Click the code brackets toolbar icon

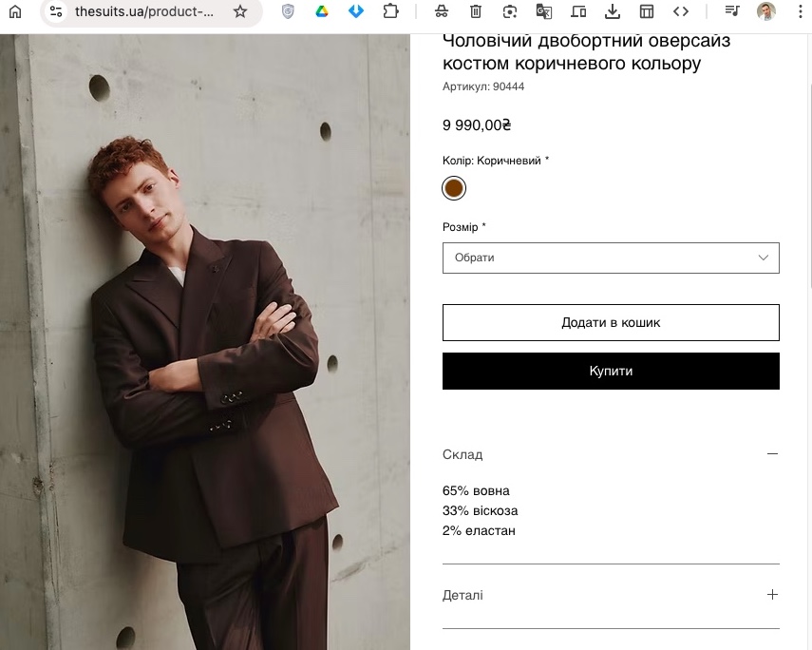click(681, 11)
